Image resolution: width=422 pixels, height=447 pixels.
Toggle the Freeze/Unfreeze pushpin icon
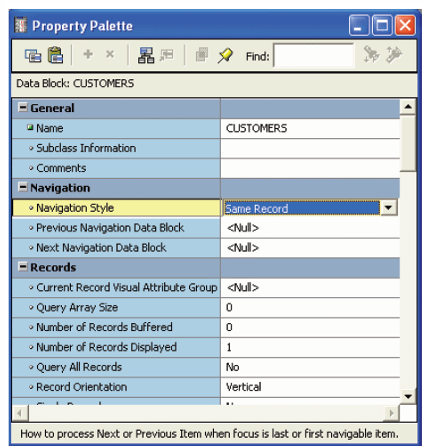pos(225,55)
